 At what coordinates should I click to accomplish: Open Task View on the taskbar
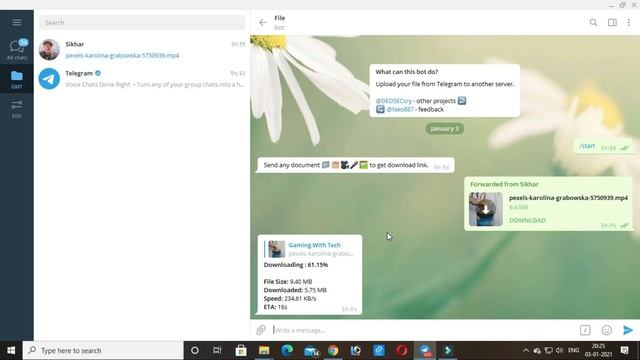click(x=217, y=350)
